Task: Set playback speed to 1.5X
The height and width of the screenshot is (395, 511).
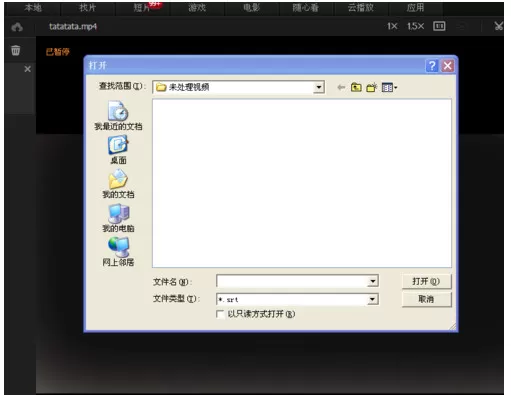Action: point(415,26)
